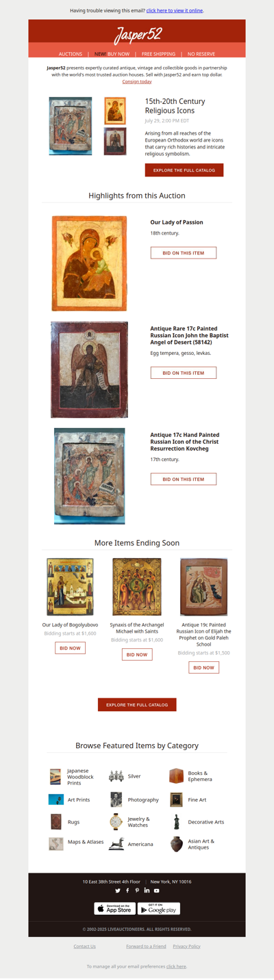Open the NO RESERVE navigation item
This screenshot has height=980, width=274.
coord(201,53)
